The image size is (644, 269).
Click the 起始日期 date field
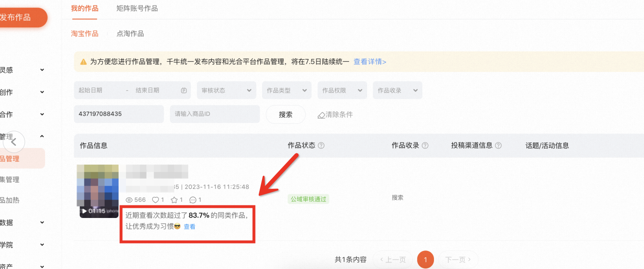click(91, 90)
